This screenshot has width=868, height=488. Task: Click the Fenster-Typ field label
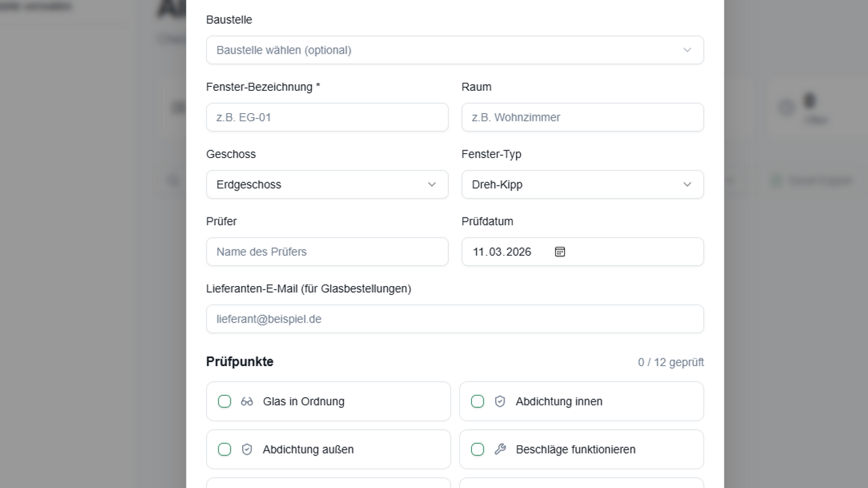[x=492, y=154]
